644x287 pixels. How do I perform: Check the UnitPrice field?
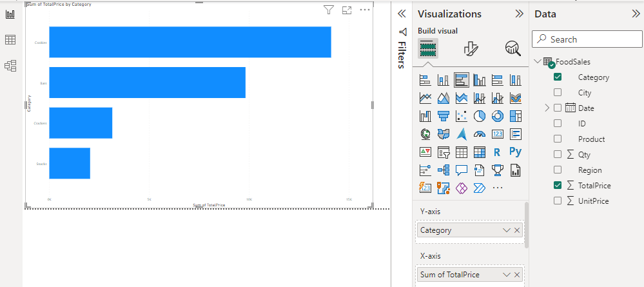[558, 201]
